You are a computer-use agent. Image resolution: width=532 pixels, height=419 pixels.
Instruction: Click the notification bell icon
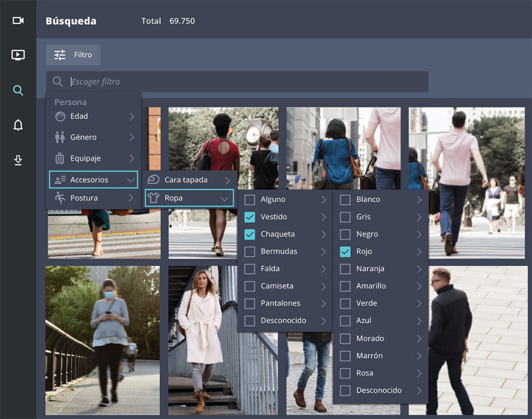tap(17, 126)
